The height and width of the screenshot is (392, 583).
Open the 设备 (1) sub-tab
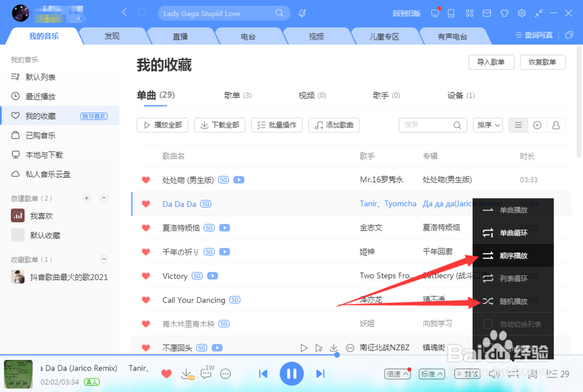click(x=461, y=96)
